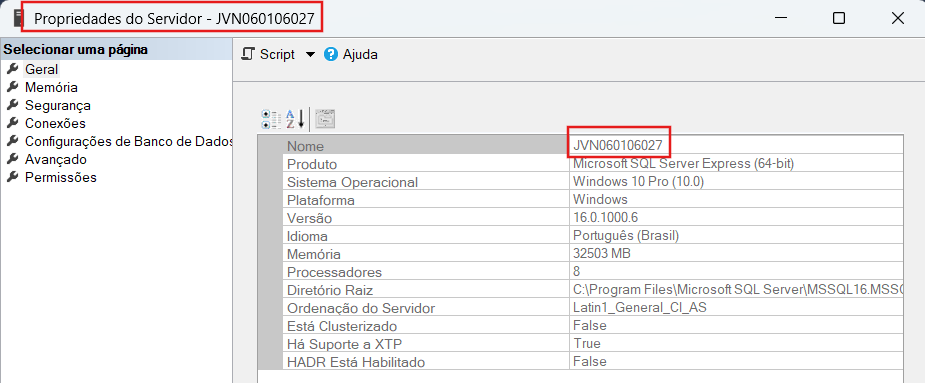
Task: Maximize the Propriedades do Servidor window
Action: point(838,18)
